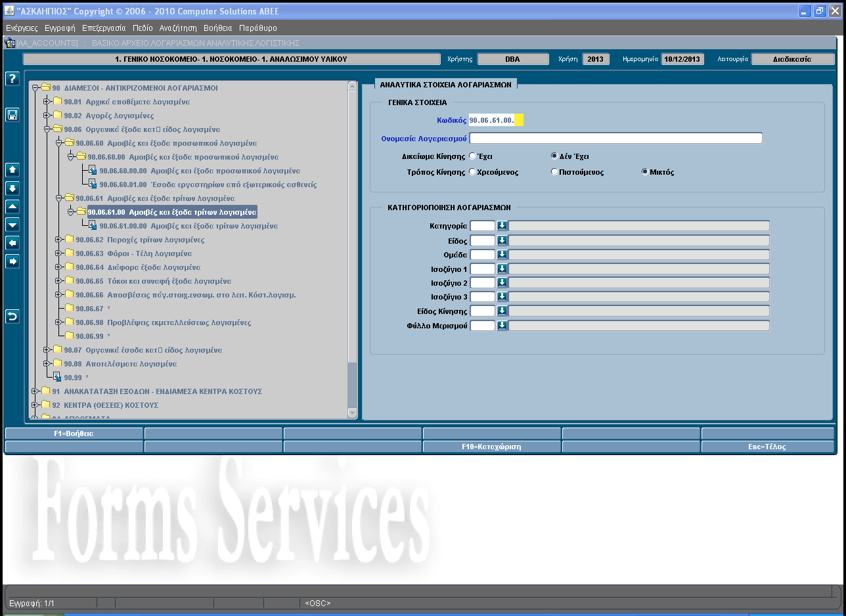Click the boxed up arrow sidebar icon

click(x=12, y=170)
